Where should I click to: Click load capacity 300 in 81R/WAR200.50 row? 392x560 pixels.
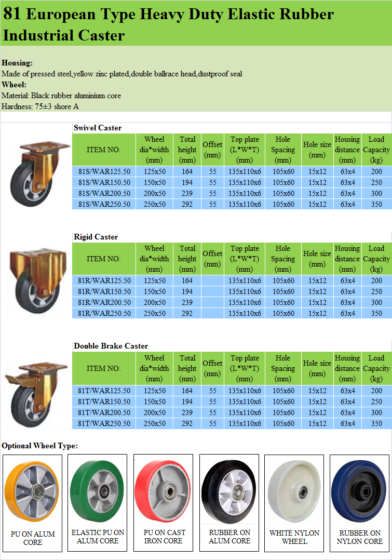pyautogui.click(x=376, y=302)
